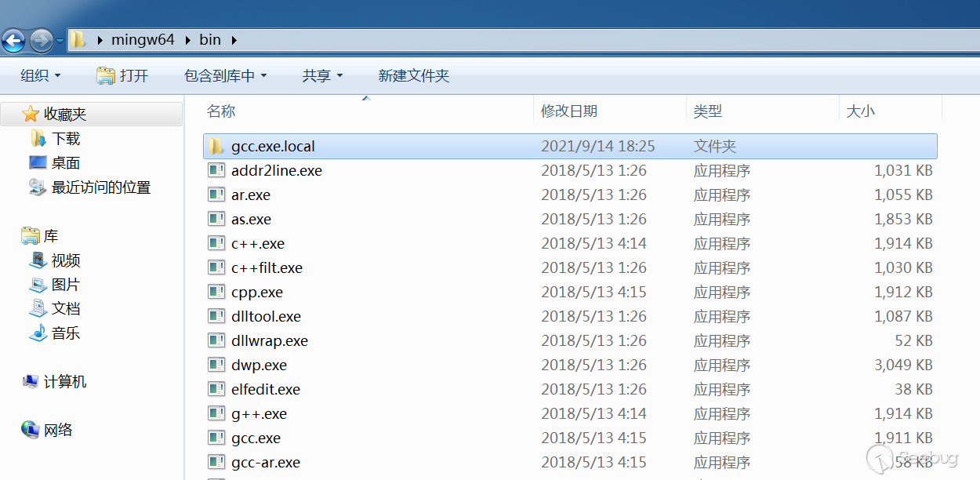
Task: Click the mingw64 breadcrumb segment
Action: coord(143,39)
